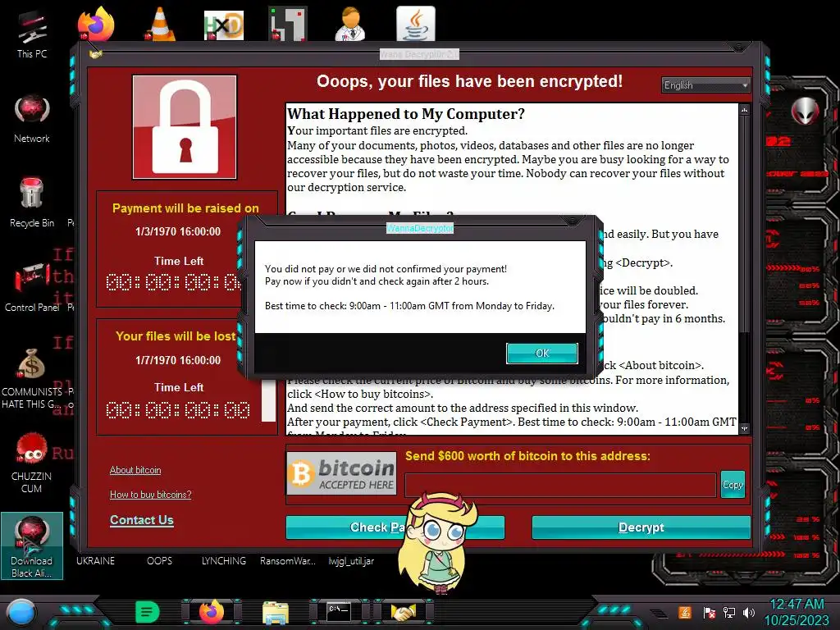Screen dimensions: 840x630
Task: Select the OOPS desktop label
Action: coord(160,561)
